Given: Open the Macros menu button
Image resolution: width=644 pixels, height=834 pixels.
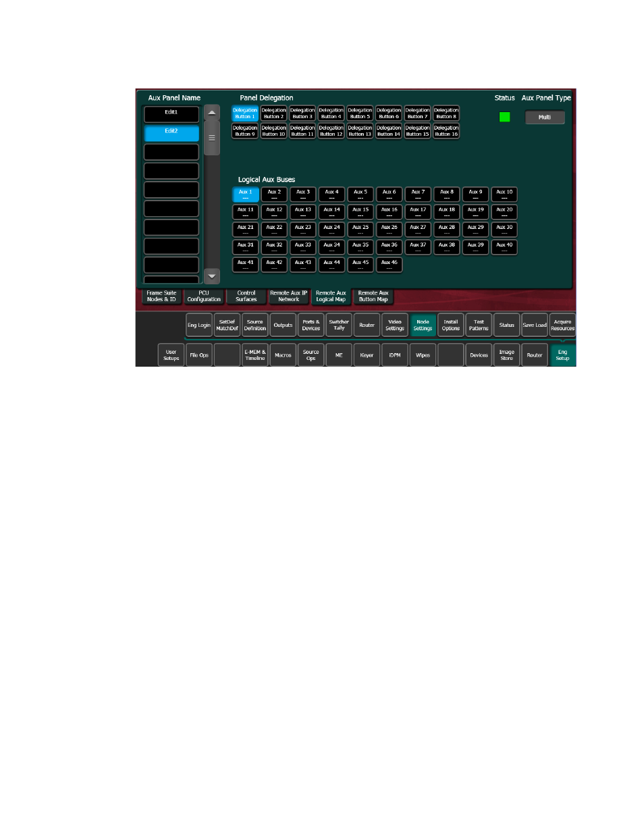Looking at the screenshot, I should (x=283, y=355).
